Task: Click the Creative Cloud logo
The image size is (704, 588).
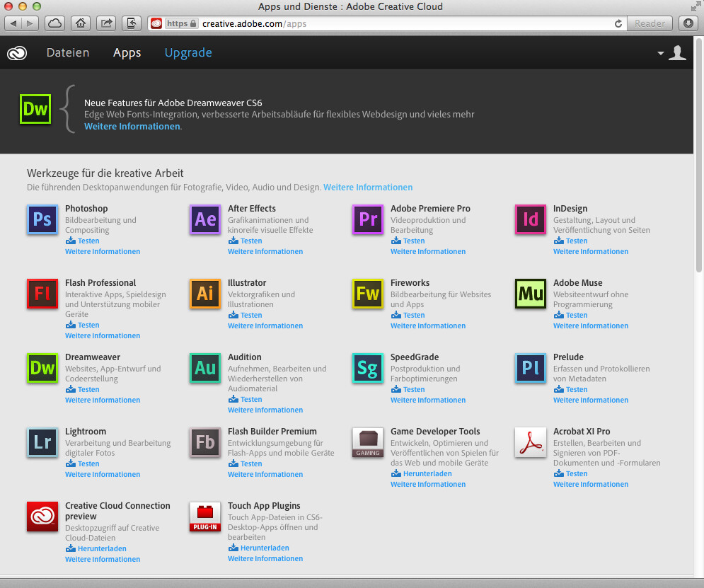Action: (x=16, y=52)
